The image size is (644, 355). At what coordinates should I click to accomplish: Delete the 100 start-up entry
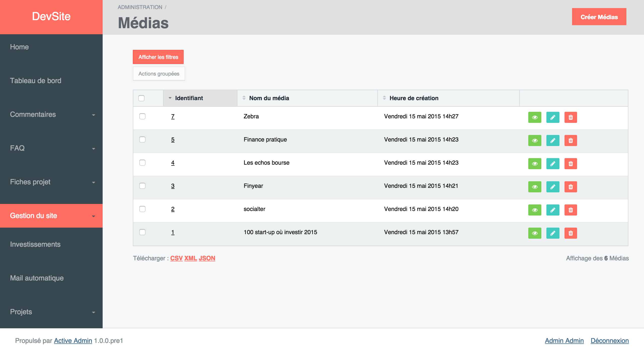pyautogui.click(x=571, y=233)
